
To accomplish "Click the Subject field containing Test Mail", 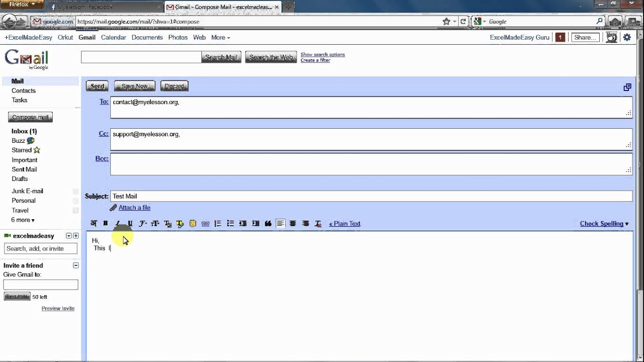I will tap(371, 196).
